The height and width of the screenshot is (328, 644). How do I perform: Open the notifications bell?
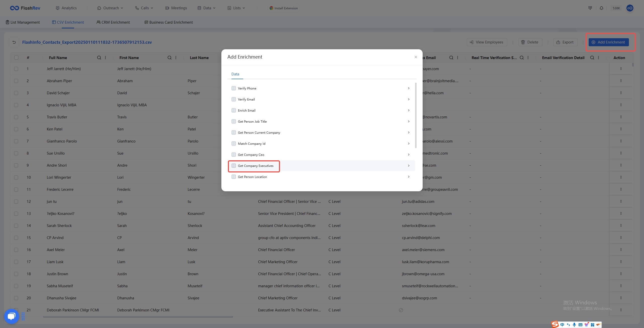pos(601,8)
